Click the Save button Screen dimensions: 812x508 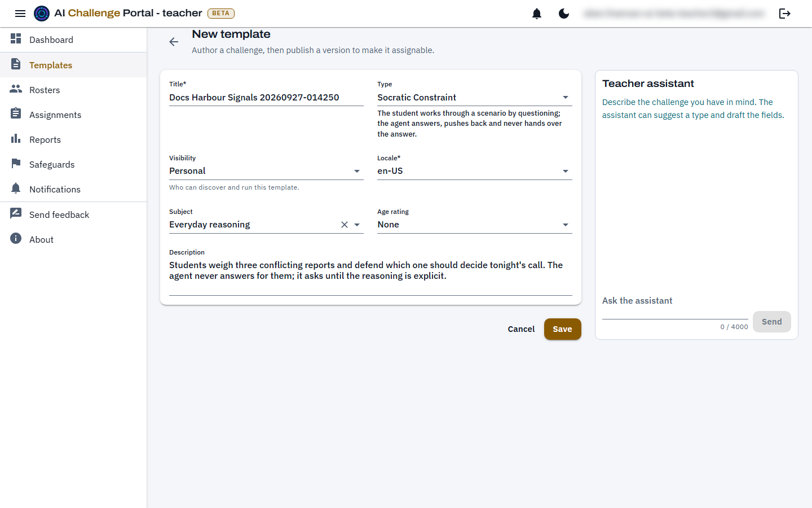[562, 329]
